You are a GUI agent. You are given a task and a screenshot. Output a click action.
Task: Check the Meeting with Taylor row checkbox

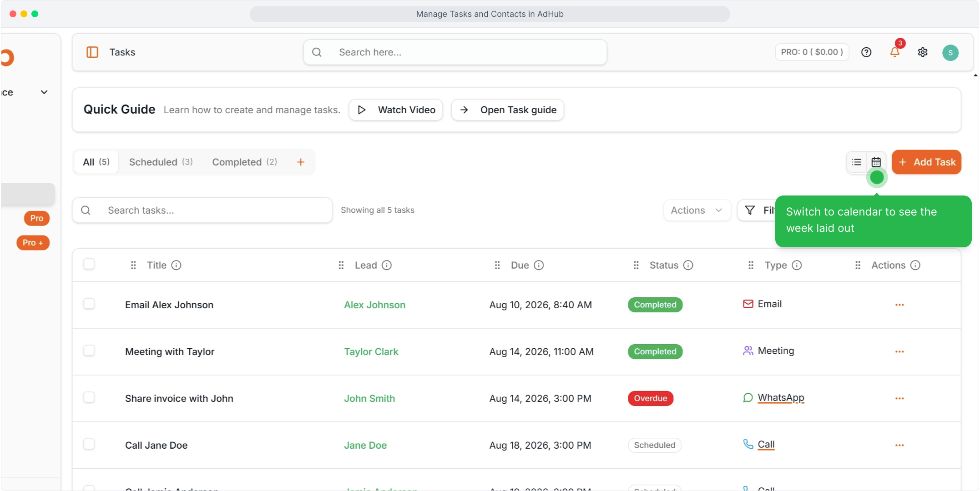89,351
